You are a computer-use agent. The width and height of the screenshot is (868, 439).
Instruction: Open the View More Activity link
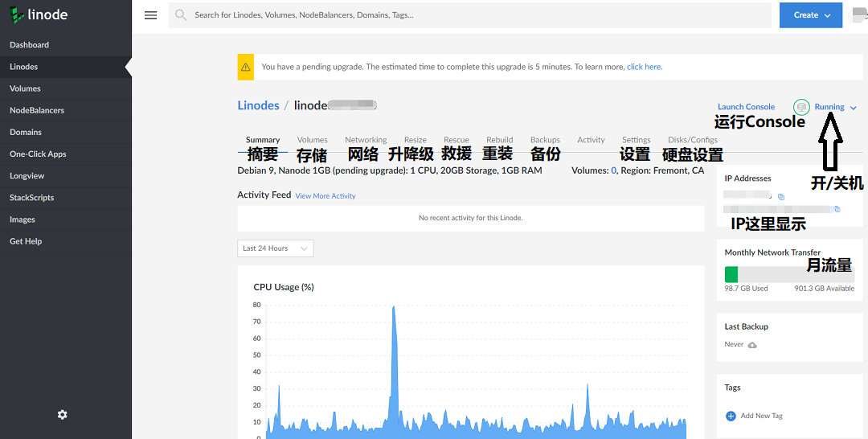(325, 196)
